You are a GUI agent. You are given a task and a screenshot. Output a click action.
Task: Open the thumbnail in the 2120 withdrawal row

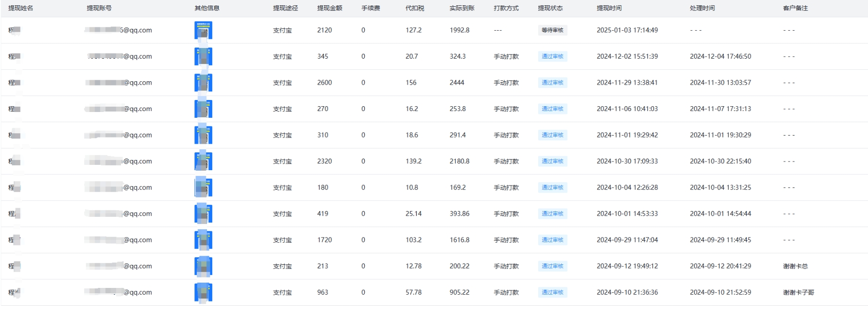tap(203, 30)
